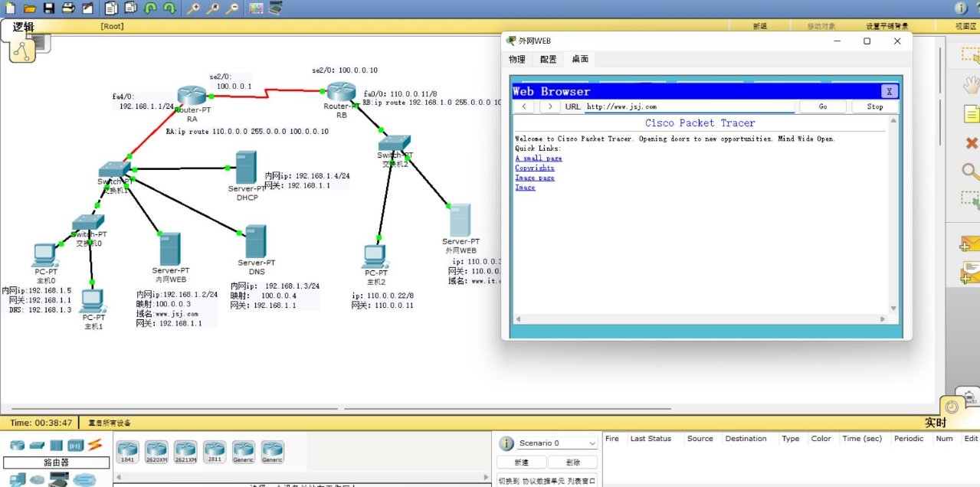Screen dimensions: 980x487
Task: Open the 'Copyrights' link
Action: click(534, 168)
